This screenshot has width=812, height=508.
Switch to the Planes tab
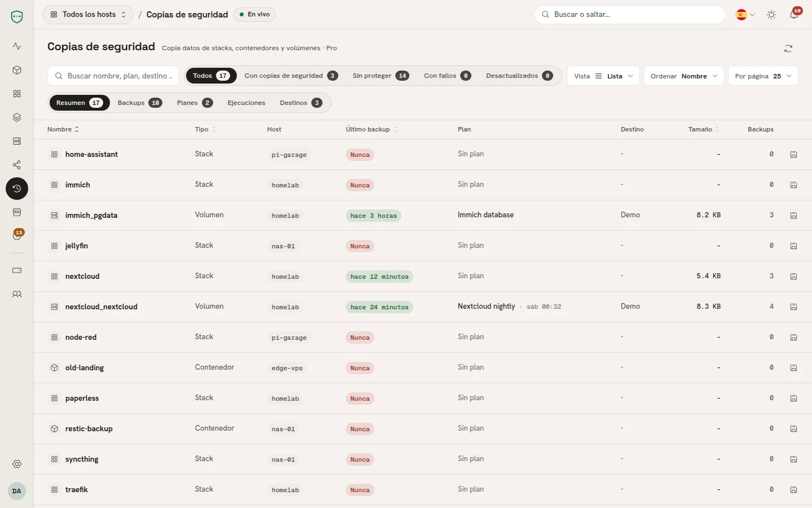coord(195,103)
